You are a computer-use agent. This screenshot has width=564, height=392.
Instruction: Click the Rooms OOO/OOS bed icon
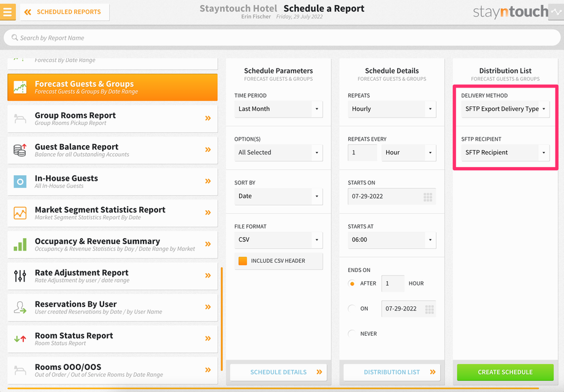click(20, 370)
